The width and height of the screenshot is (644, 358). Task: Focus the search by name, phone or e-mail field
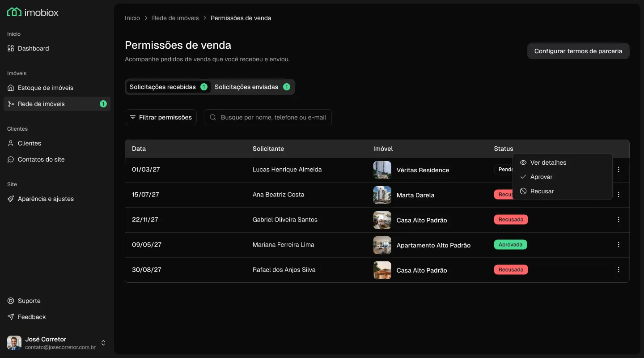268,117
